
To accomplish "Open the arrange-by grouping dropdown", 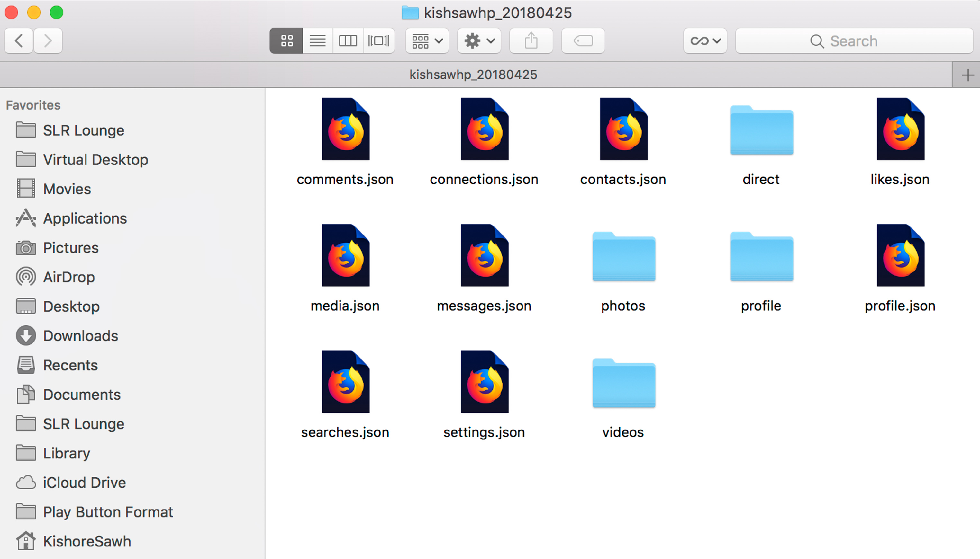I will (x=427, y=41).
